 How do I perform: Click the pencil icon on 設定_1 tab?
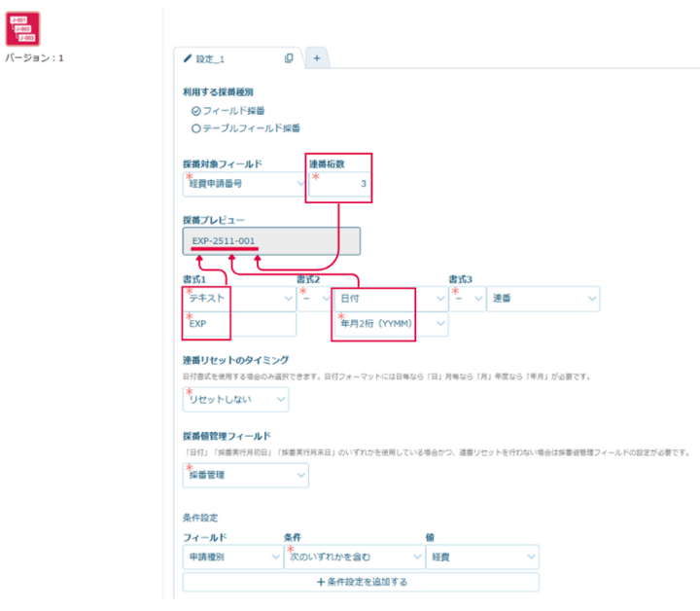pyautogui.click(x=187, y=58)
